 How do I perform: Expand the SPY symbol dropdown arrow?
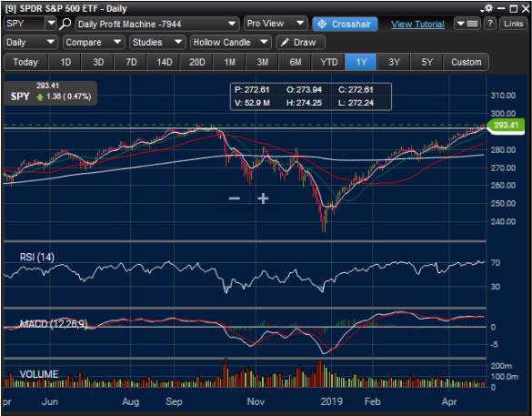coord(51,24)
